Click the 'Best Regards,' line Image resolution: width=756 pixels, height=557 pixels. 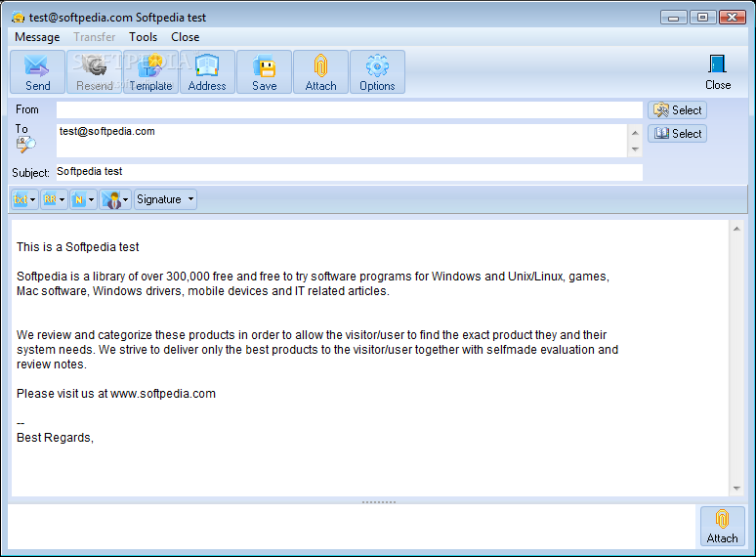coord(55,438)
